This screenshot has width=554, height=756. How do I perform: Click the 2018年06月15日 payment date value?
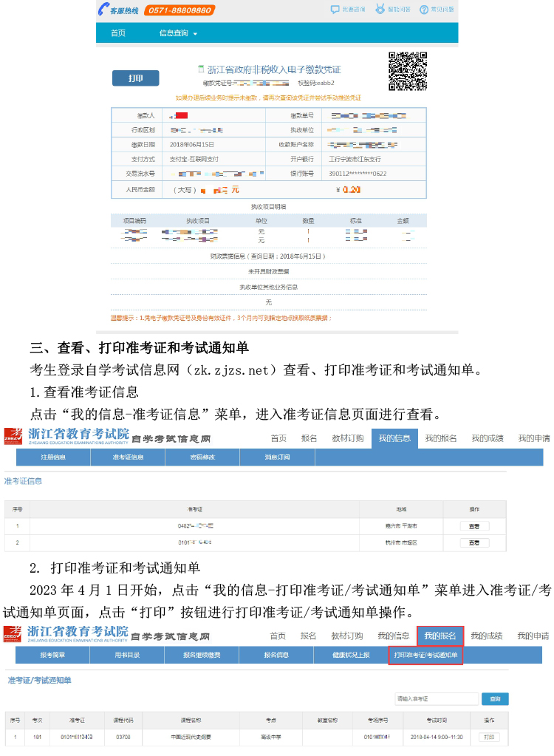coord(192,145)
